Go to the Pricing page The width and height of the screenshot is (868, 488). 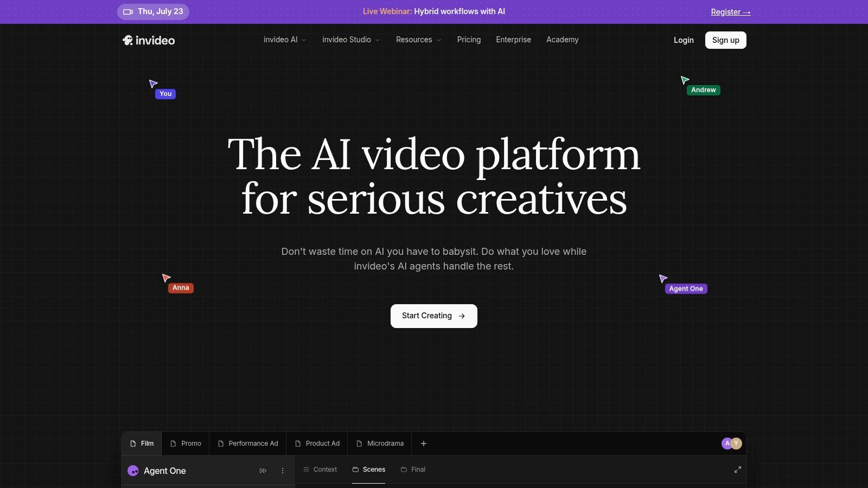point(469,40)
